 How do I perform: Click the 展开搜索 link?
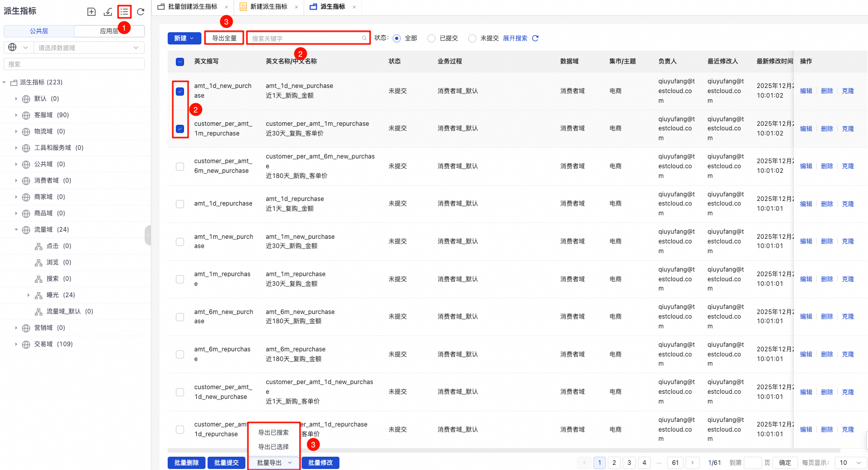(515, 38)
